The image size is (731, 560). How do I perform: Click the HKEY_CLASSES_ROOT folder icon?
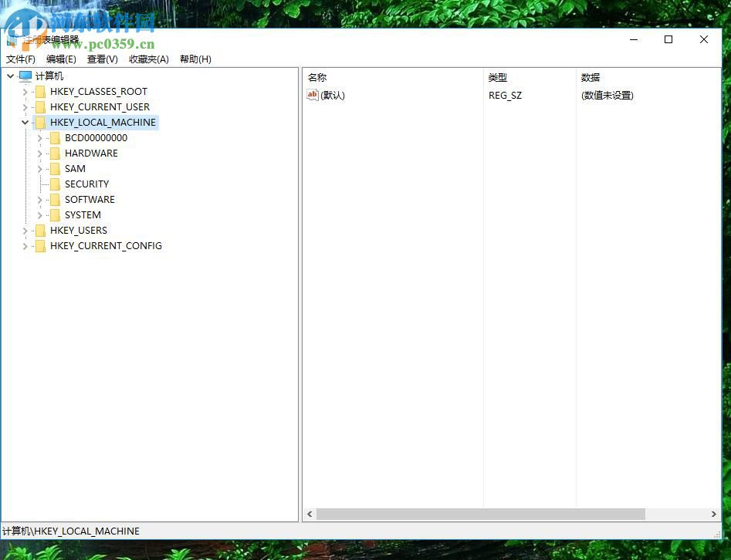[x=41, y=92]
